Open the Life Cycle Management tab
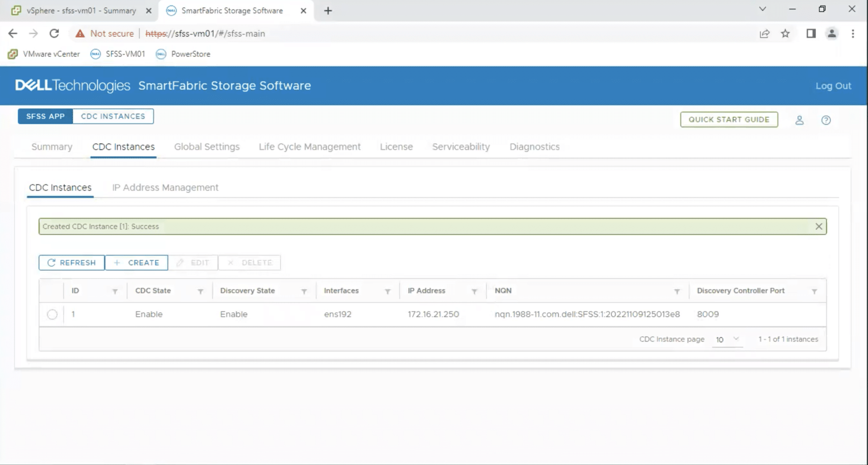The width and height of the screenshot is (868, 465). [x=310, y=147]
